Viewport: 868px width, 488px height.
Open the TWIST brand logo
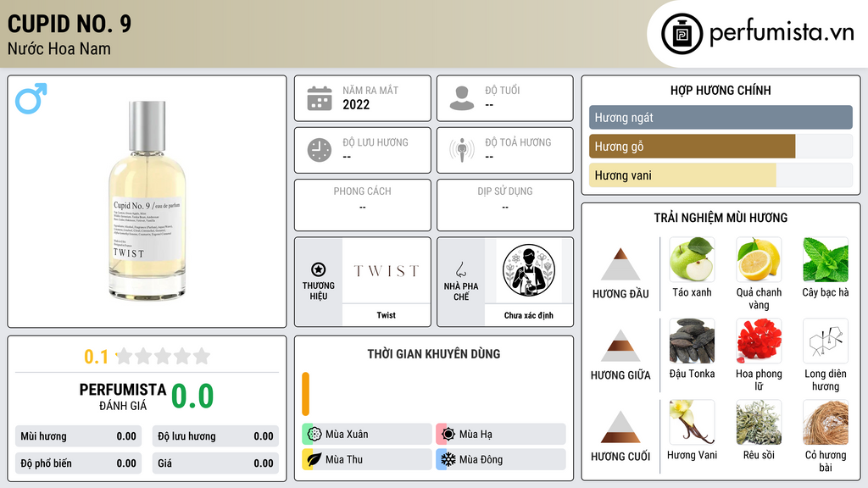point(387,270)
